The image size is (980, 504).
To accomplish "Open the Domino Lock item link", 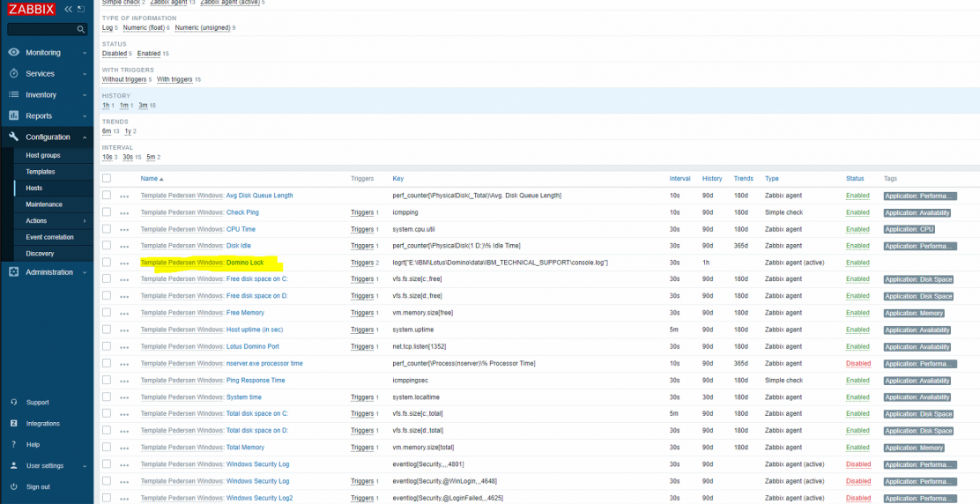I will tap(202, 263).
